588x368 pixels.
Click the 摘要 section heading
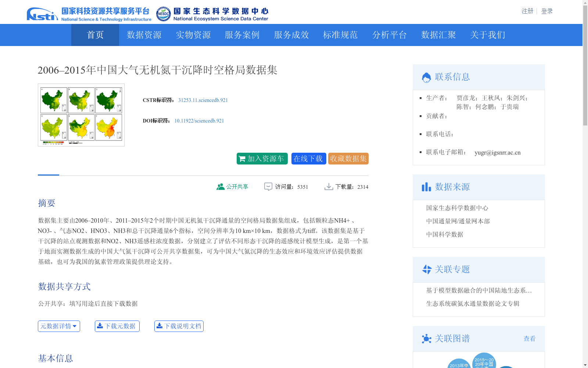(47, 203)
